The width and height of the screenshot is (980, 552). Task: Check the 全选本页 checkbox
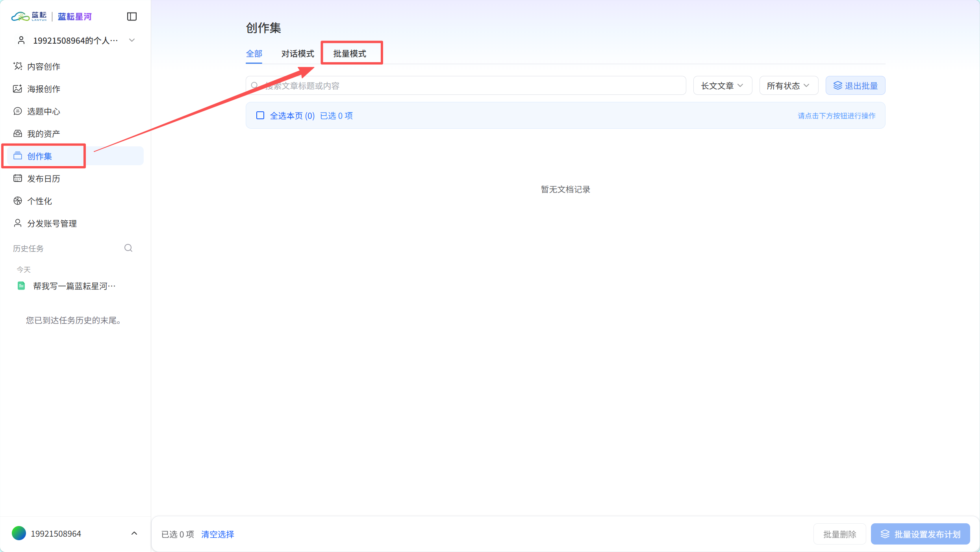point(260,115)
